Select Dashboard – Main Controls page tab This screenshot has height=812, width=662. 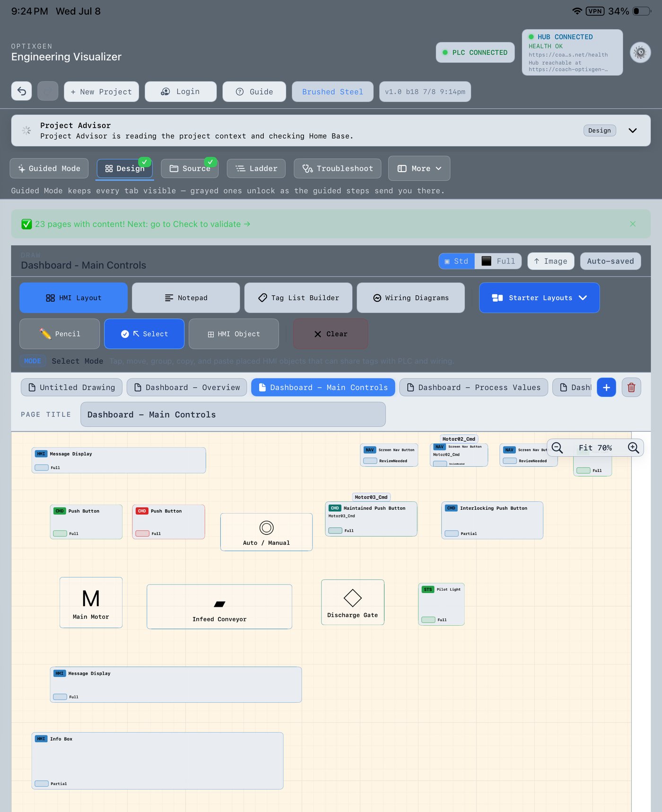coord(323,387)
